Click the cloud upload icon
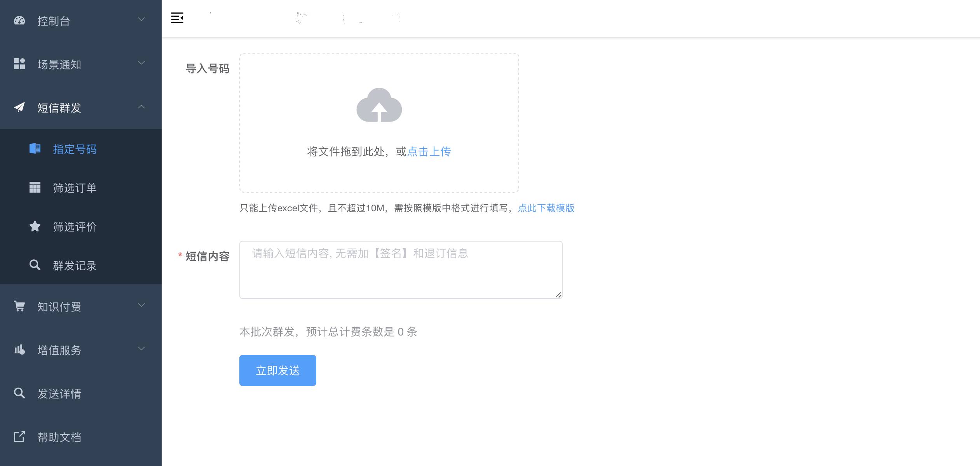 [x=379, y=105]
